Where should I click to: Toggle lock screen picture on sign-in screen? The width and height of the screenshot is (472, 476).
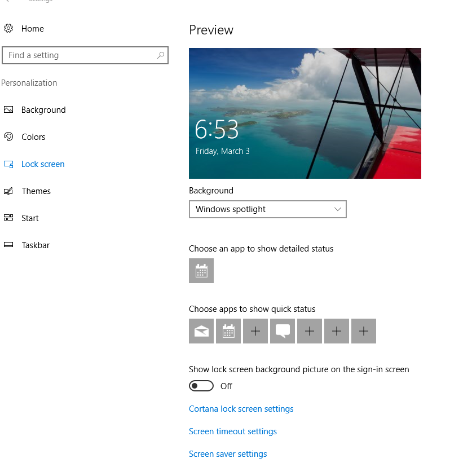click(x=201, y=386)
